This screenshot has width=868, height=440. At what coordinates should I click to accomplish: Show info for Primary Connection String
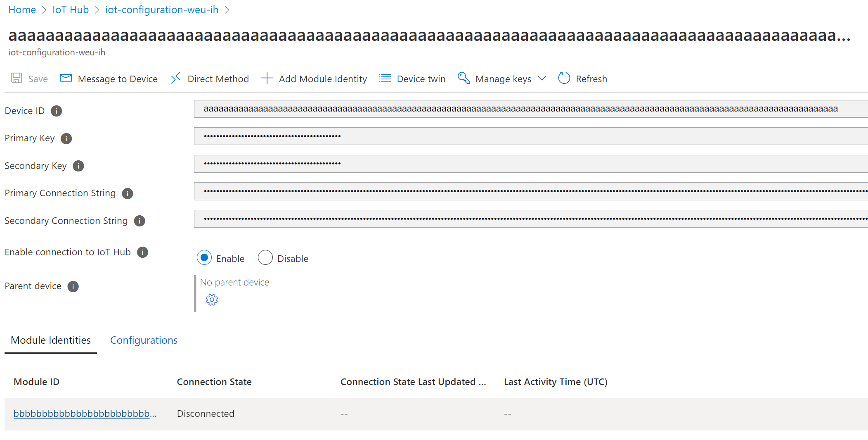coord(128,194)
